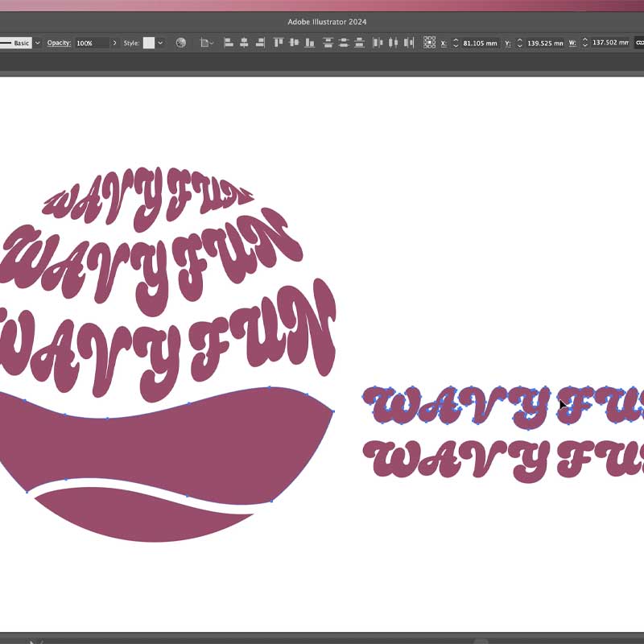Click the underlined Opacity label
644x644 pixels.
click(x=58, y=42)
